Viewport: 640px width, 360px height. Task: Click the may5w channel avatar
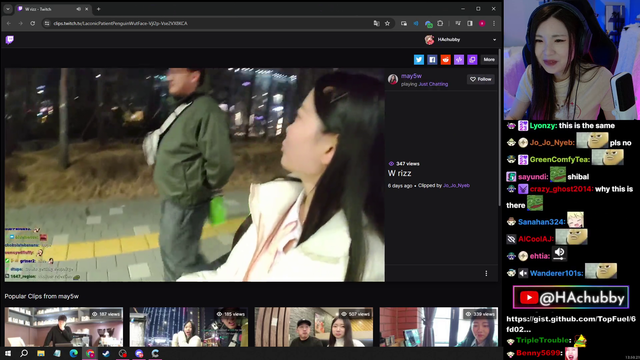(393, 79)
